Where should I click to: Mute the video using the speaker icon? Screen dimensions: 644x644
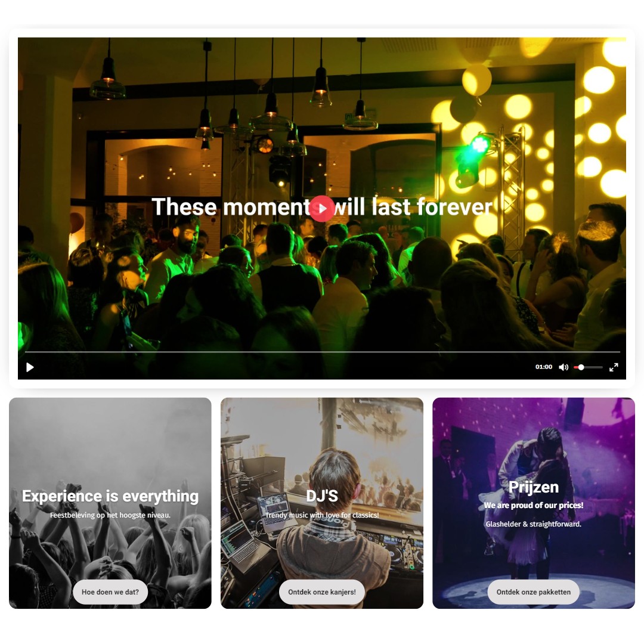(563, 367)
